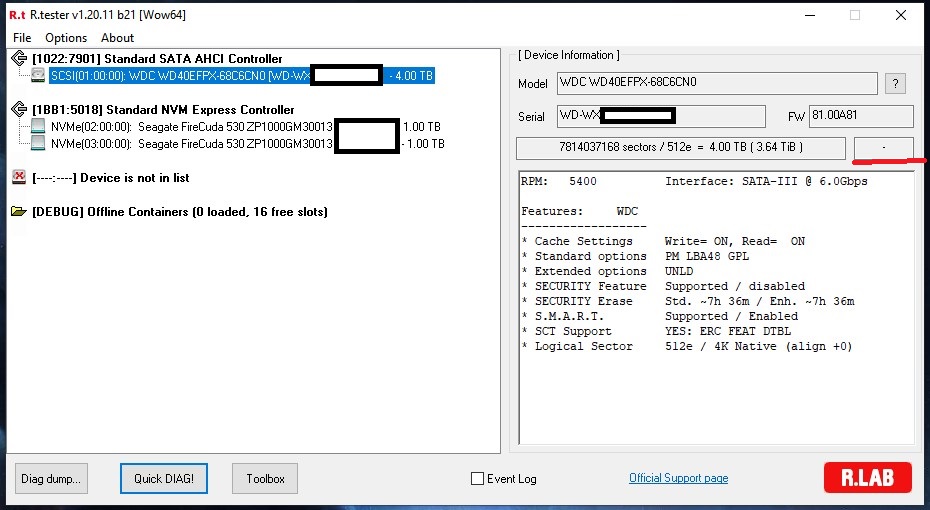The width and height of the screenshot is (930, 510).
Task: Click the question mark button beside Model
Action: (x=896, y=84)
